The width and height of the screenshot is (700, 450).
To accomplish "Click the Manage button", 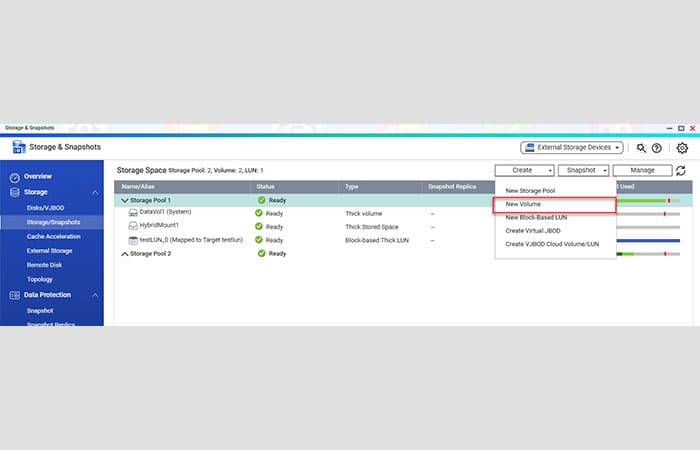I will [642, 171].
